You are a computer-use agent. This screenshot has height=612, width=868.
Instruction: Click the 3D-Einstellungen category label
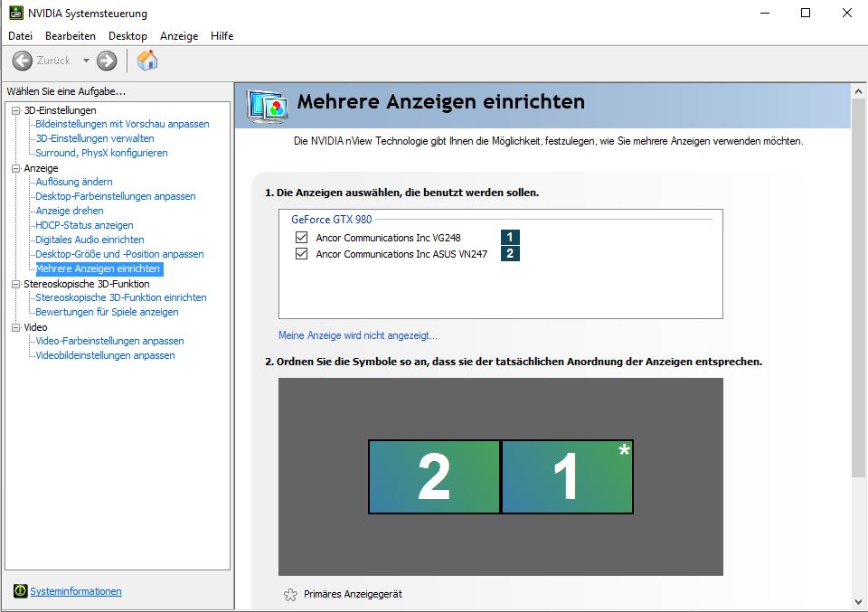tap(60, 110)
